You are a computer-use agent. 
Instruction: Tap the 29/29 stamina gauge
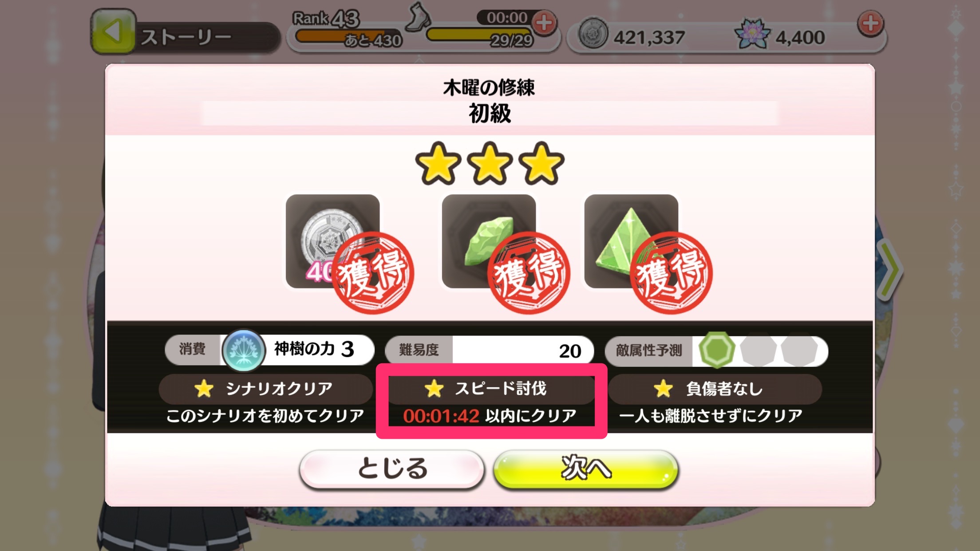[479, 36]
